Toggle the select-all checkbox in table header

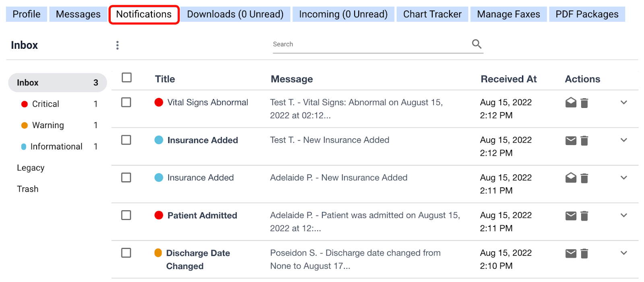pyautogui.click(x=127, y=77)
